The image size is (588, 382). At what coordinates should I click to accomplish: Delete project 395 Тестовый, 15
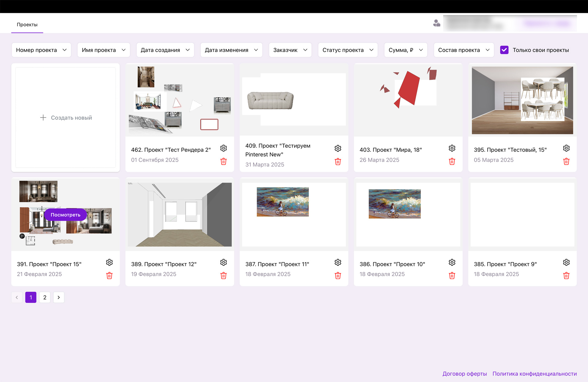coord(566,161)
